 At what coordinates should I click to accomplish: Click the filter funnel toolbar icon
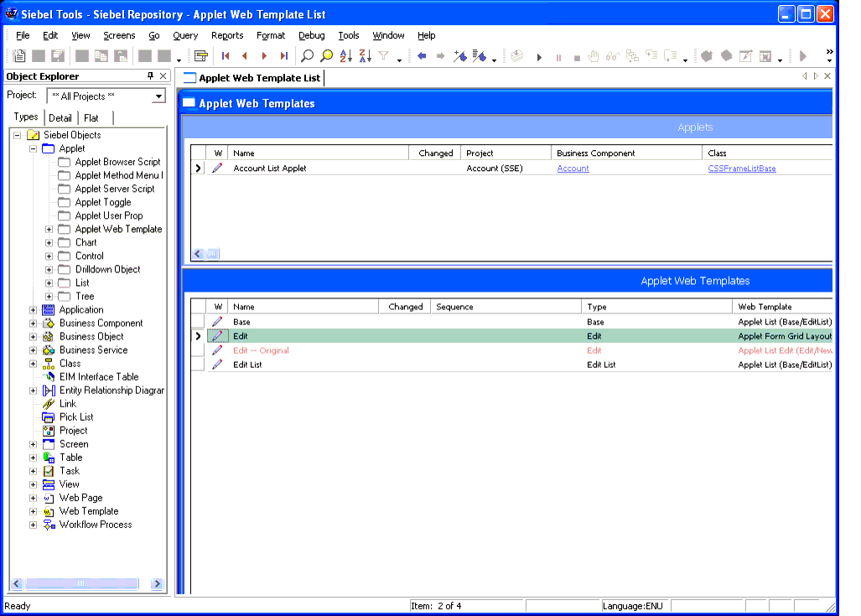pos(384,56)
